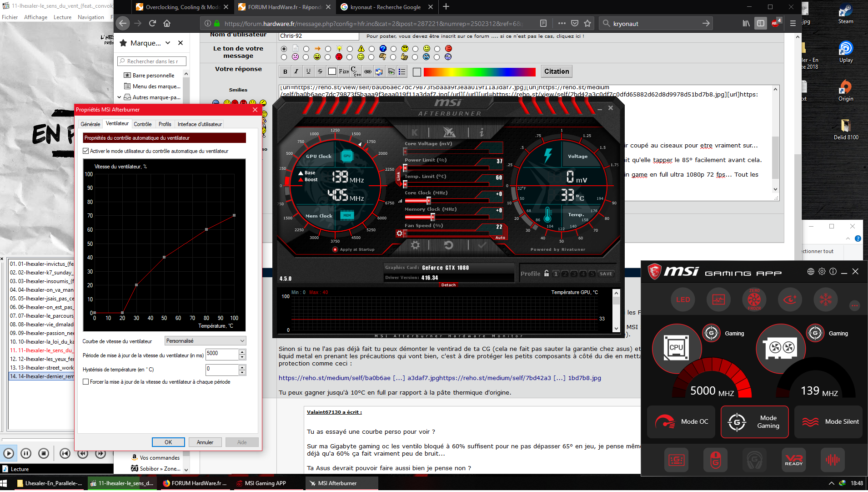Save Afterburner profile with SAVE button
The image size is (868, 492).
coord(606,274)
